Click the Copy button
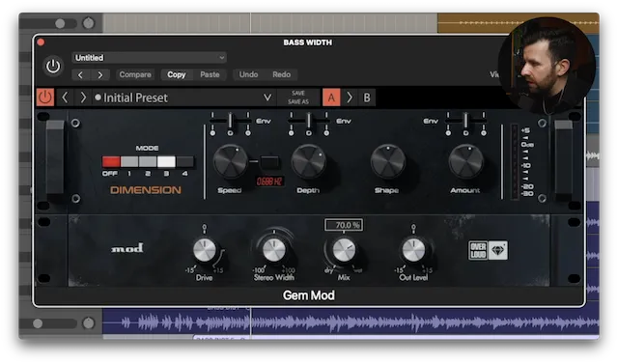The height and width of the screenshot is (364, 618). (176, 74)
